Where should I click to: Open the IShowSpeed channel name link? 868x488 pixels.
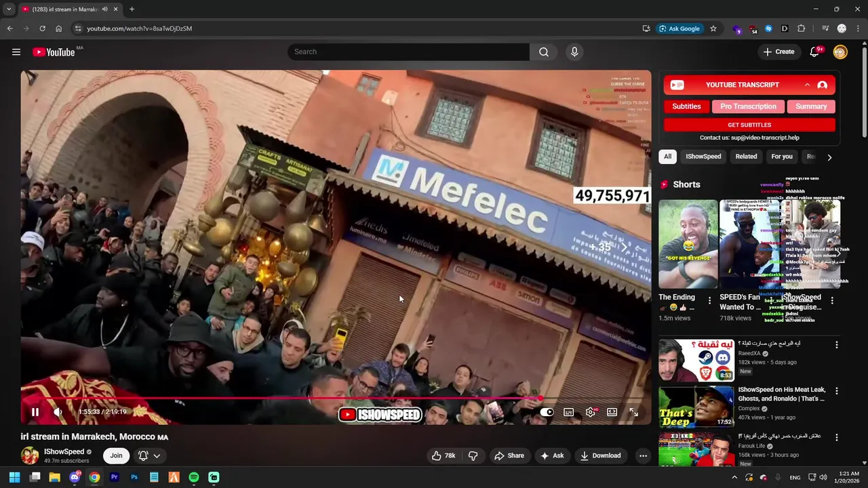pyautogui.click(x=64, y=451)
